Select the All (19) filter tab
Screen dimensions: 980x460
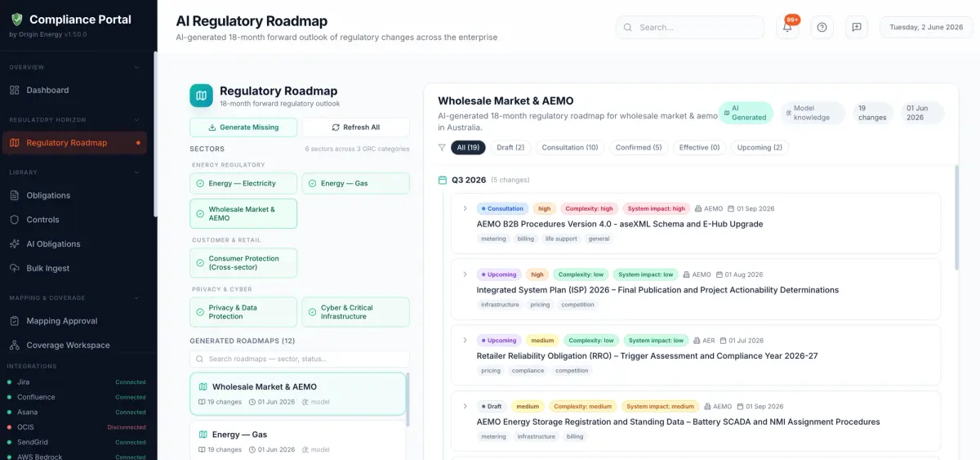pyautogui.click(x=468, y=148)
